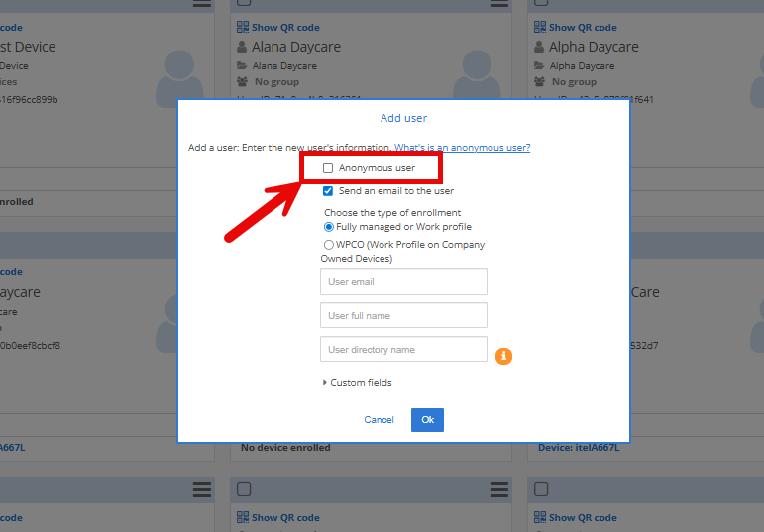Cancel the Add user dialog

tap(379, 420)
